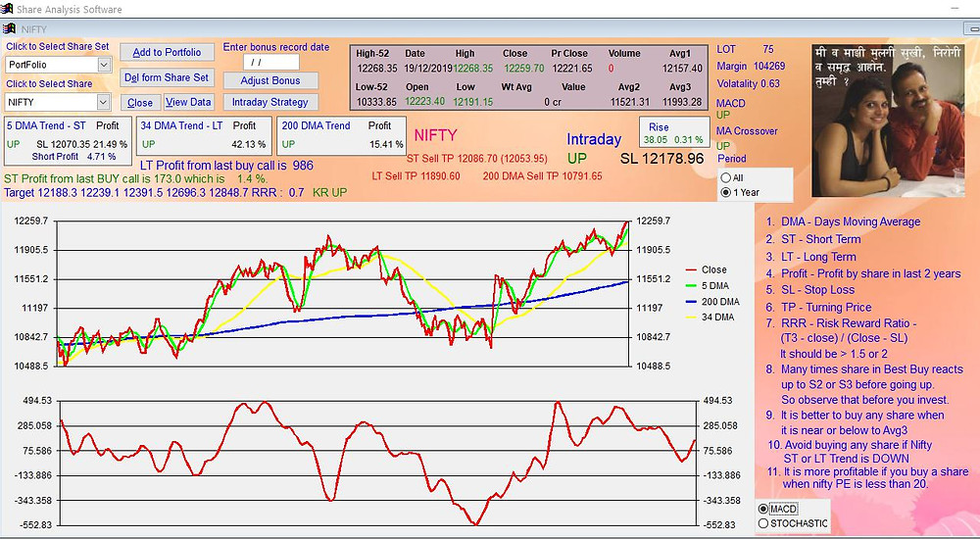Viewport: 980px width, 539px height.
Task: Click the Share Analysis Software title icon
Action: pyautogui.click(x=6, y=9)
